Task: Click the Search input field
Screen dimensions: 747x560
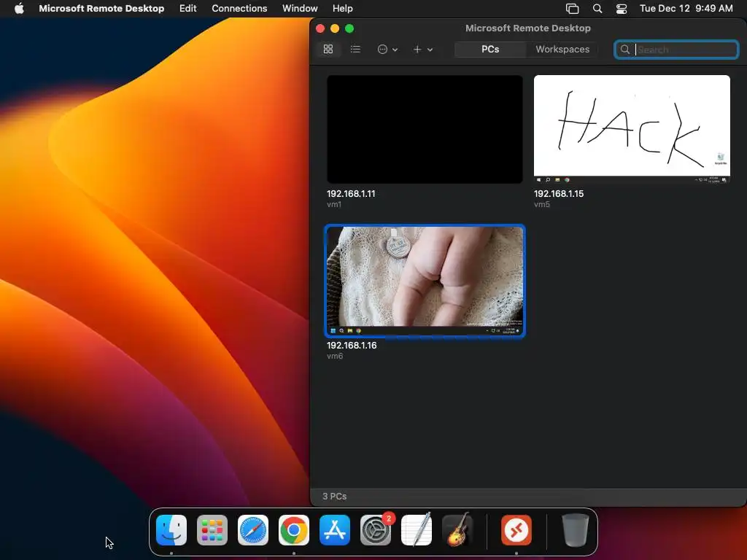Action: coord(676,50)
